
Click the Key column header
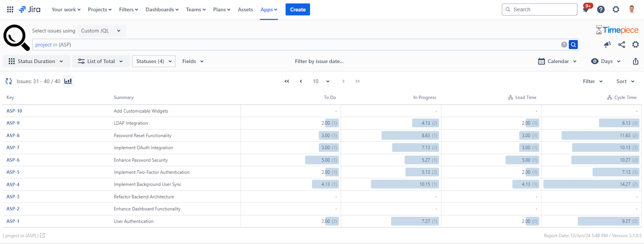point(10,97)
